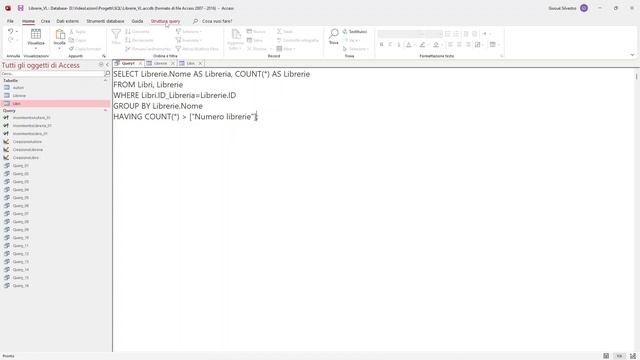This screenshot has width=640, height=360.
Task: Click the save icon in title bar
Action: point(20,8)
